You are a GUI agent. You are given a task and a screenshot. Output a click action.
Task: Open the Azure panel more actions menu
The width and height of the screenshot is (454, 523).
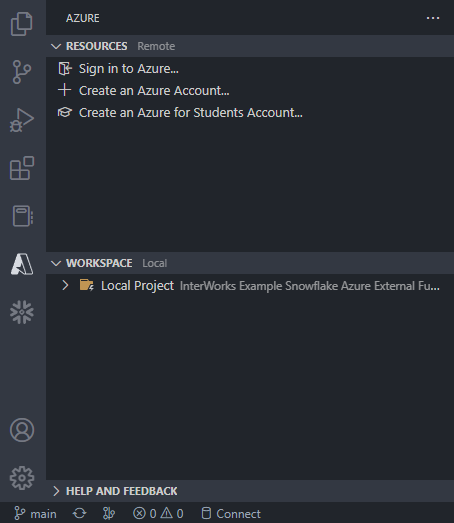(433, 18)
